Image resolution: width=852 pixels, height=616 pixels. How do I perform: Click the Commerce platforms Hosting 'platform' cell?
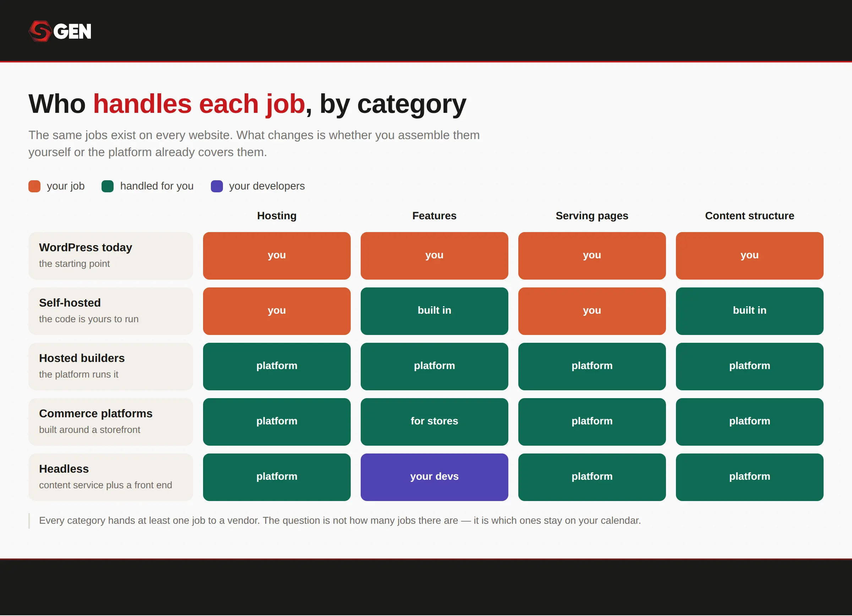[x=277, y=422]
